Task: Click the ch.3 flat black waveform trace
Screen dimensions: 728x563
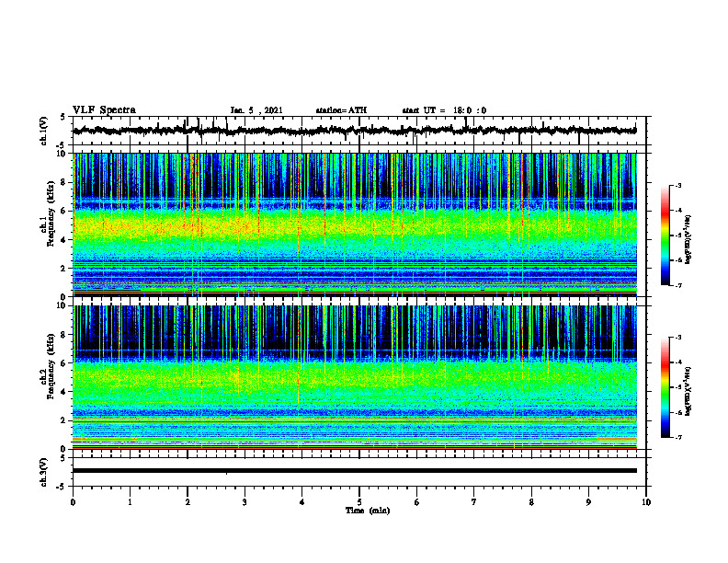Action: (355, 471)
